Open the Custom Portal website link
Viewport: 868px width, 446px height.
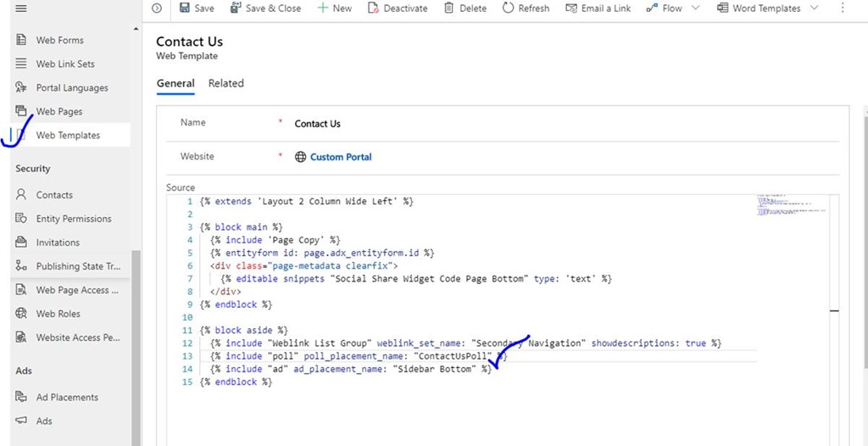coord(340,157)
